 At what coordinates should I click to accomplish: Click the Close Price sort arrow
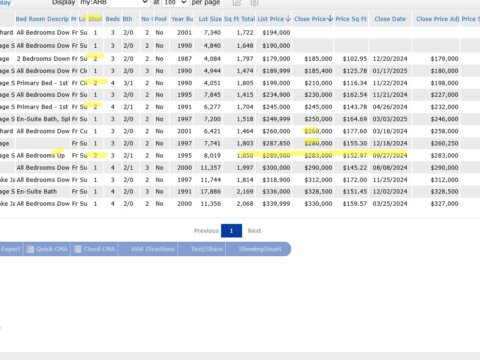[330, 19]
